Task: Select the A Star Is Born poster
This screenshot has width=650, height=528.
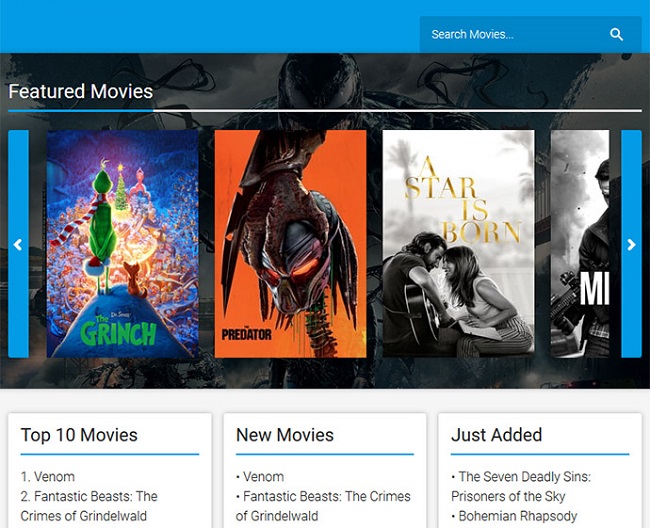Action: point(458,243)
